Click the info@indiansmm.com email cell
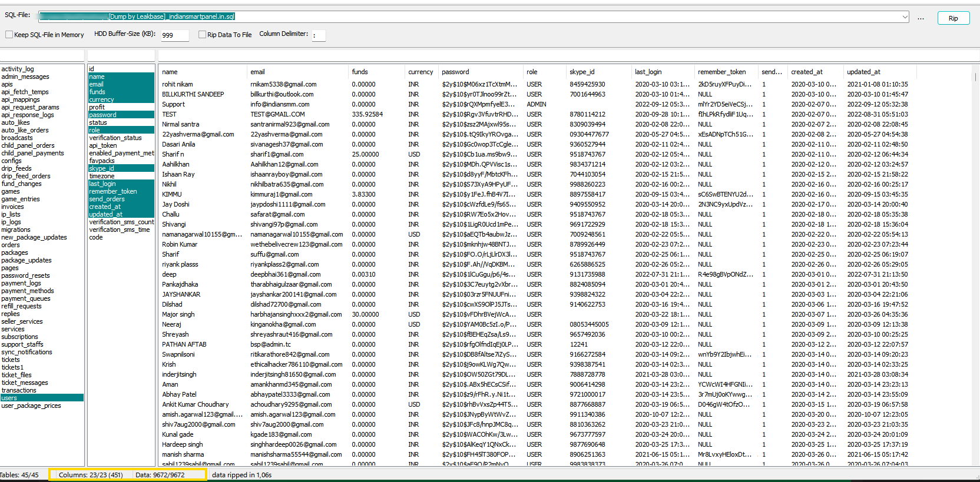The width and height of the screenshot is (980, 482). 280,104
